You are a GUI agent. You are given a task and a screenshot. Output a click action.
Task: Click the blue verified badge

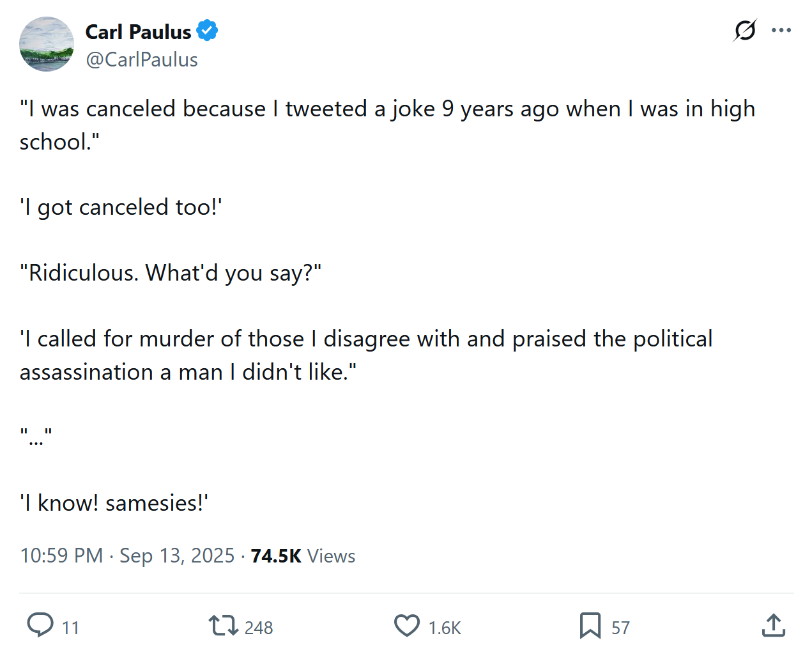coord(207,31)
